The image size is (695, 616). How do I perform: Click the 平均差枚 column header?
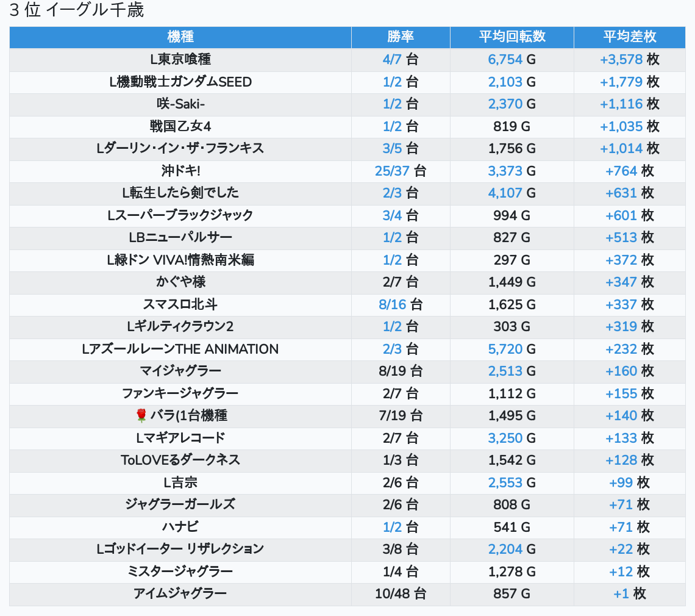tap(629, 37)
